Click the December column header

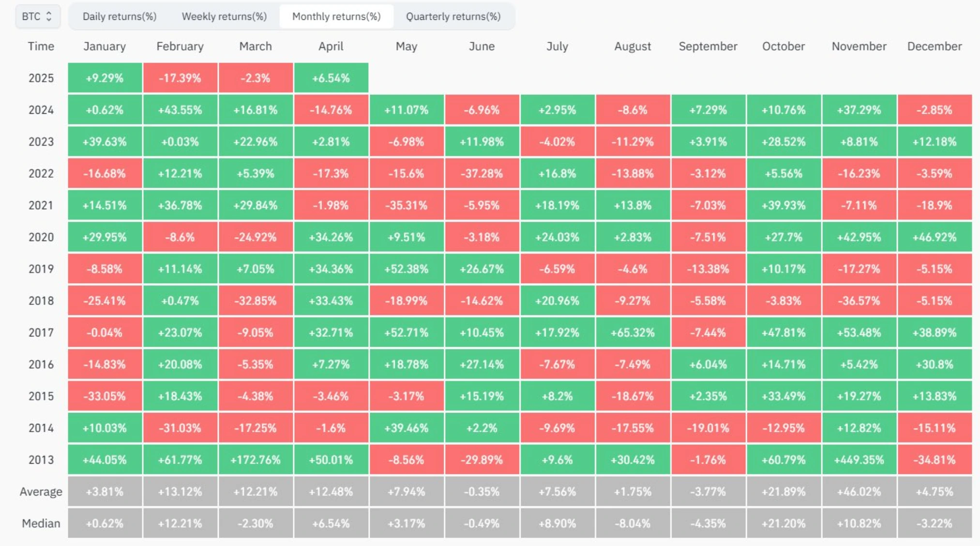935,46
